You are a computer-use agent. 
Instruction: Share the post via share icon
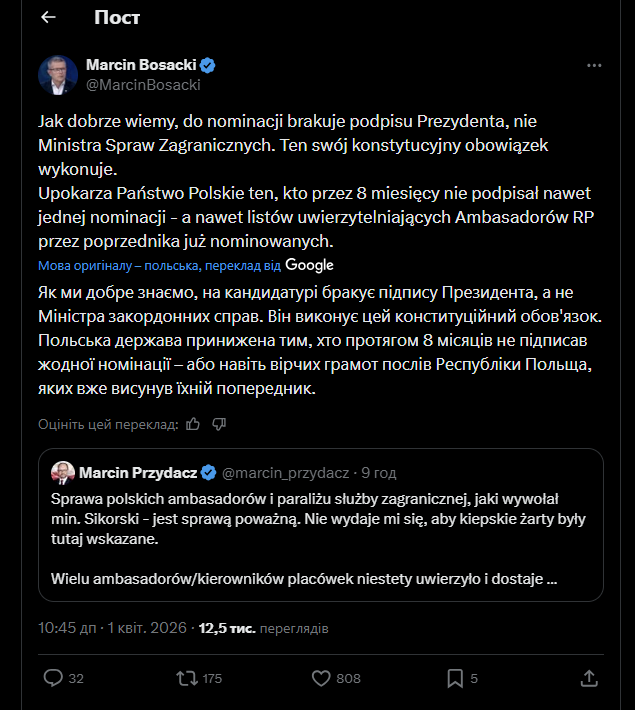pos(589,678)
